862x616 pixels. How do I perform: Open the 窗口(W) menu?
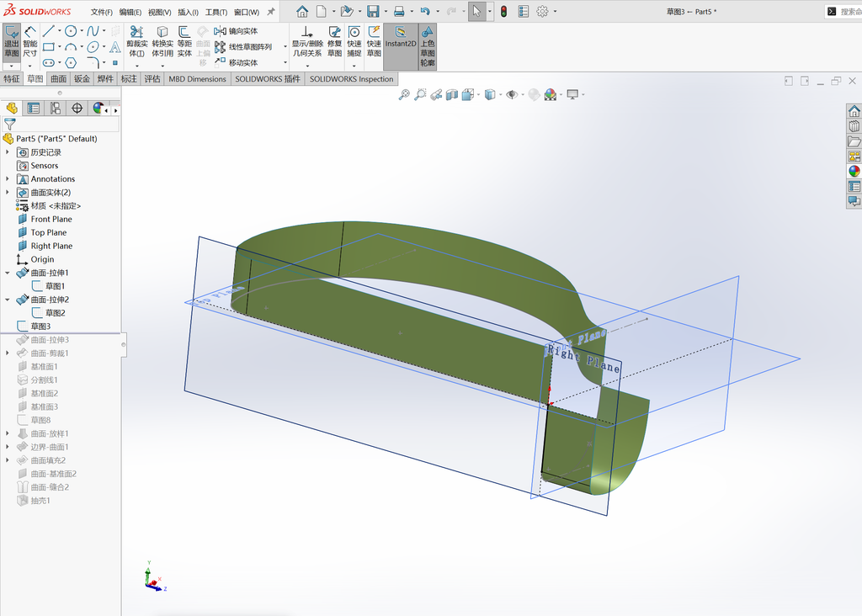coord(247,12)
